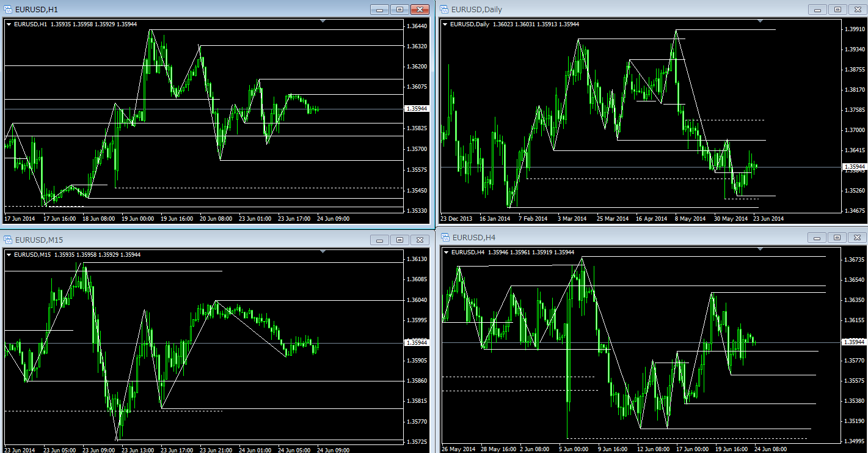Click the chart shift marker on the H1 chart
This screenshot has width=868, height=453.
pyautogui.click(x=323, y=21)
